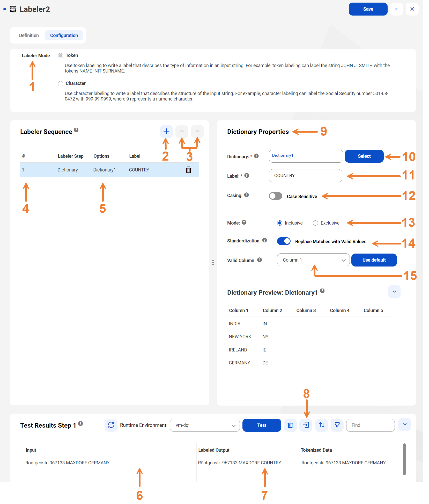Click the GERMANY preview cell

[x=239, y=363]
